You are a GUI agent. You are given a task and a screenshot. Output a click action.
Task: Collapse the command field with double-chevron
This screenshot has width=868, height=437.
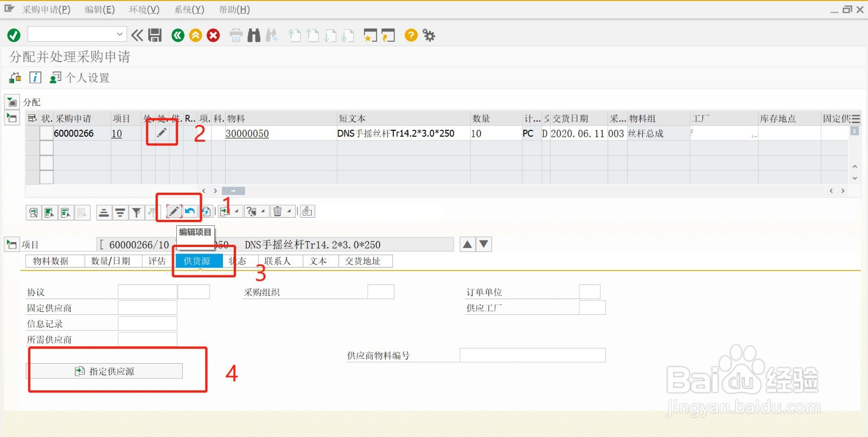tap(137, 35)
